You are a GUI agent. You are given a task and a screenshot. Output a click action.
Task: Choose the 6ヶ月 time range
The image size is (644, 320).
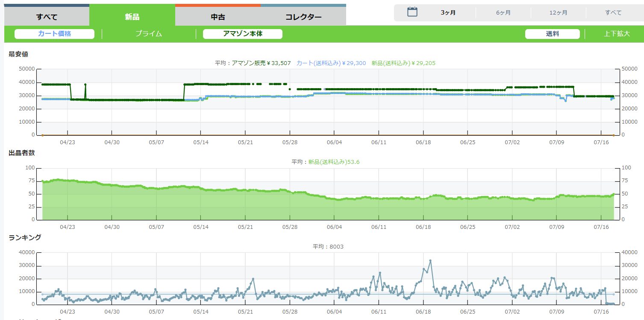503,13
